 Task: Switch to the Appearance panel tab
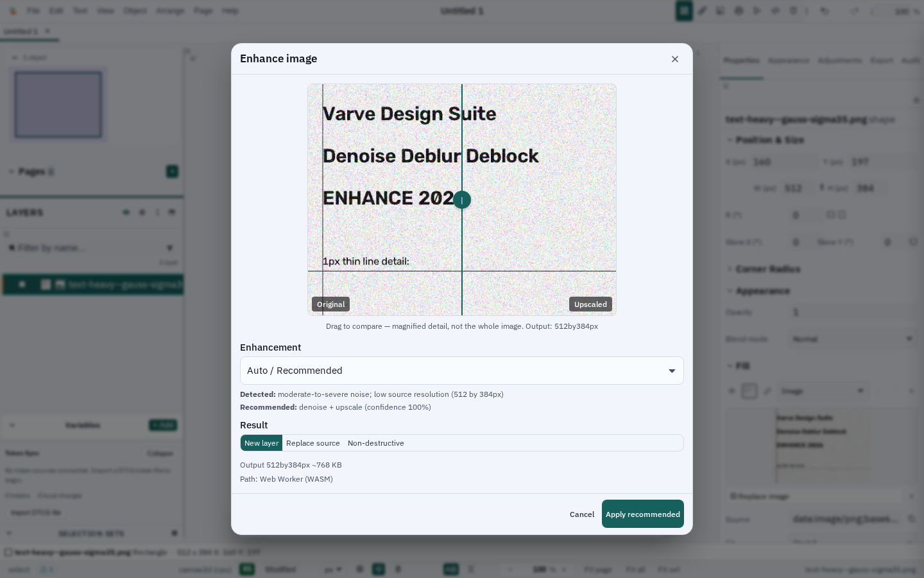click(789, 60)
